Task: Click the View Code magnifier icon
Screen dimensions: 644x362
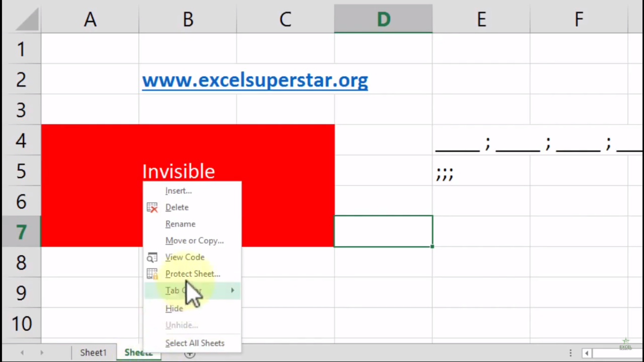Action: click(x=152, y=257)
